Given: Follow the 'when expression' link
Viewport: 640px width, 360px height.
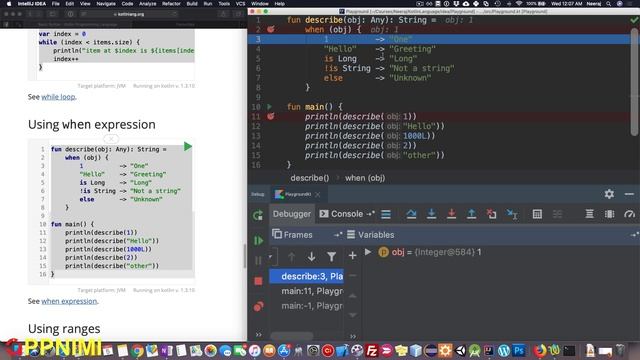Looking at the screenshot, I should pos(69,301).
